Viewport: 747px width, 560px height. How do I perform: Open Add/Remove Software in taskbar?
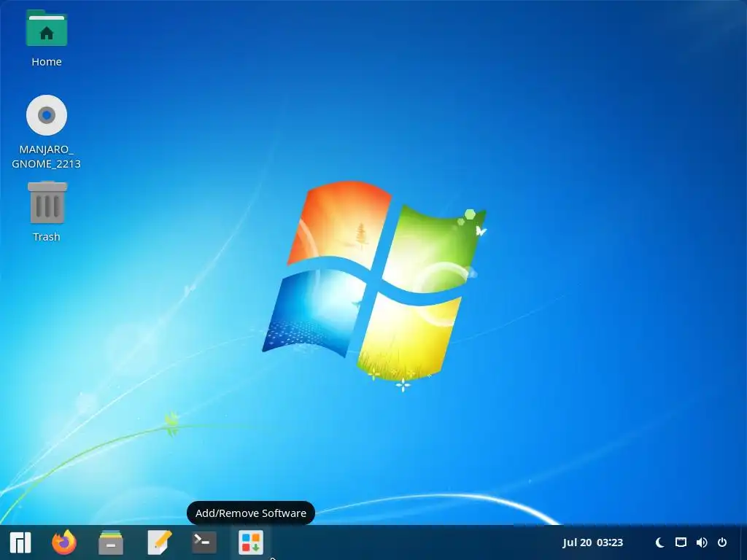pyautogui.click(x=251, y=542)
